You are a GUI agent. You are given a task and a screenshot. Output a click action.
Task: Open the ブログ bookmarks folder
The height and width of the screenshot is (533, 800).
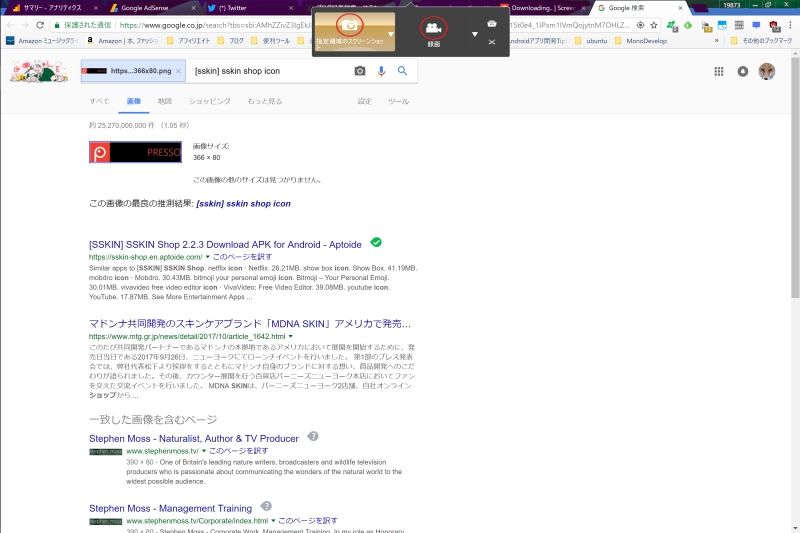pyautogui.click(x=231, y=41)
